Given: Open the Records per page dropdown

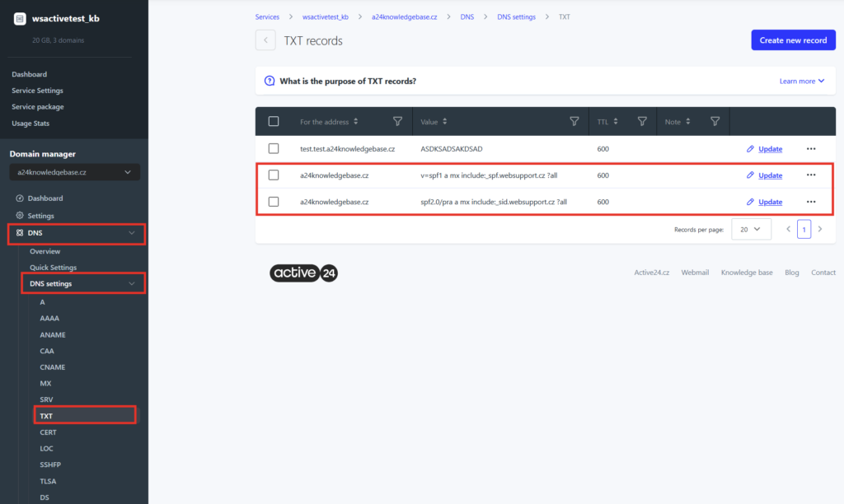Looking at the screenshot, I should tap(751, 229).
